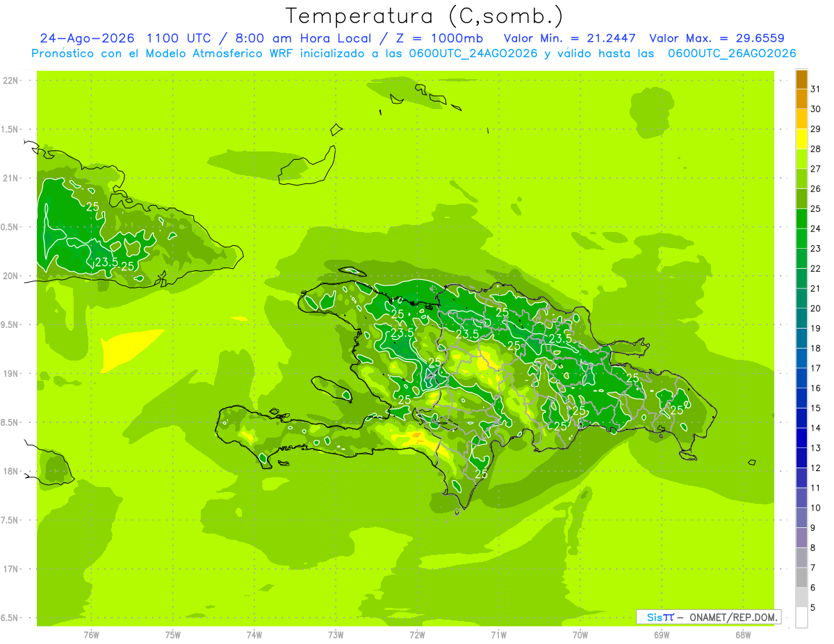Image resolution: width=834 pixels, height=644 pixels.
Task: Click the yellow color bar segment between 28 and 29
Action: [x=801, y=139]
